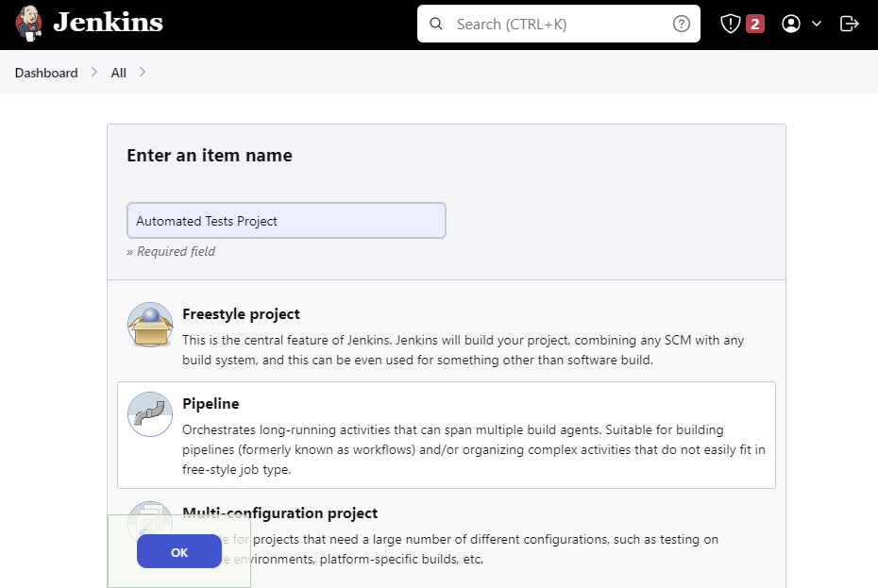Open the All breadcrumb view
878x588 pixels.
pos(118,73)
